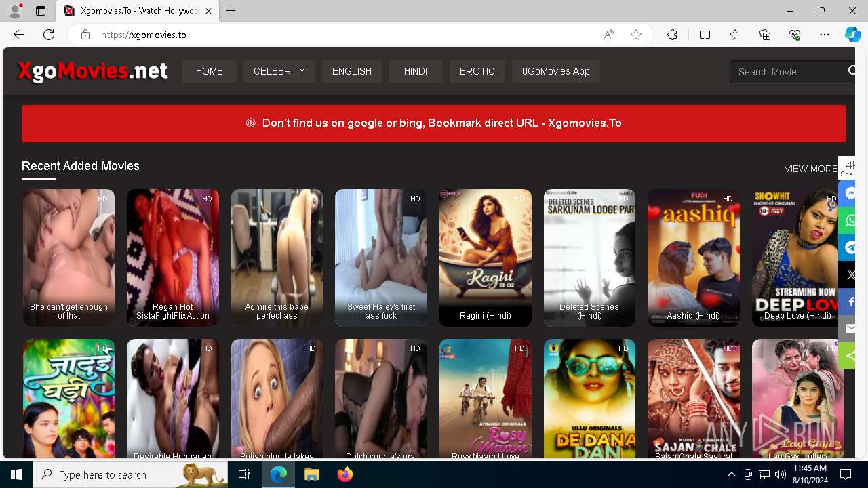Open the CELEBRITY category

(x=279, y=71)
